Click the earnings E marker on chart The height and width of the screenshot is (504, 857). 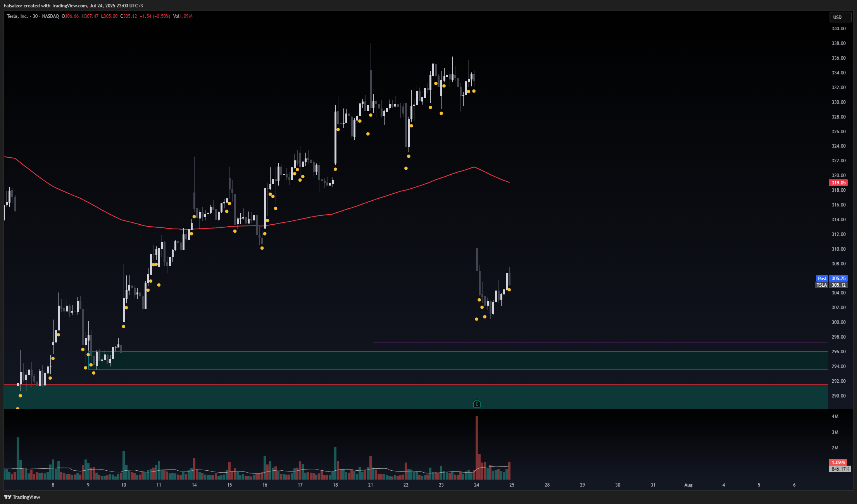477,404
